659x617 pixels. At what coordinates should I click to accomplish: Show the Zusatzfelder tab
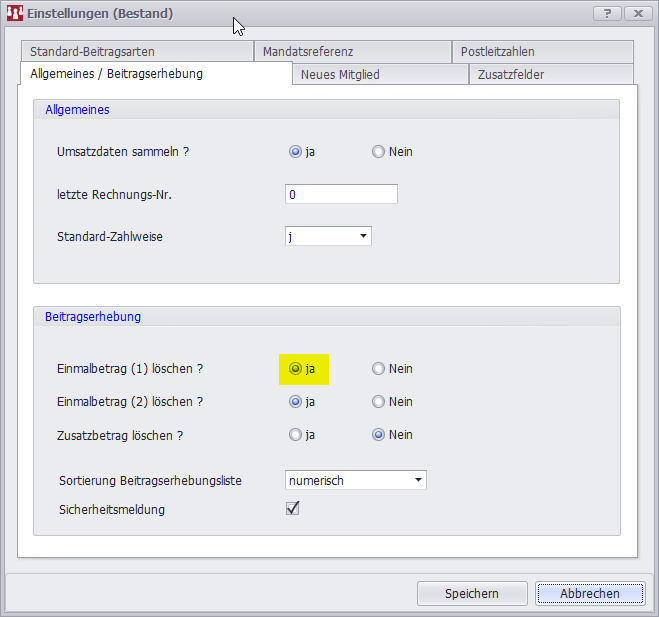point(510,74)
